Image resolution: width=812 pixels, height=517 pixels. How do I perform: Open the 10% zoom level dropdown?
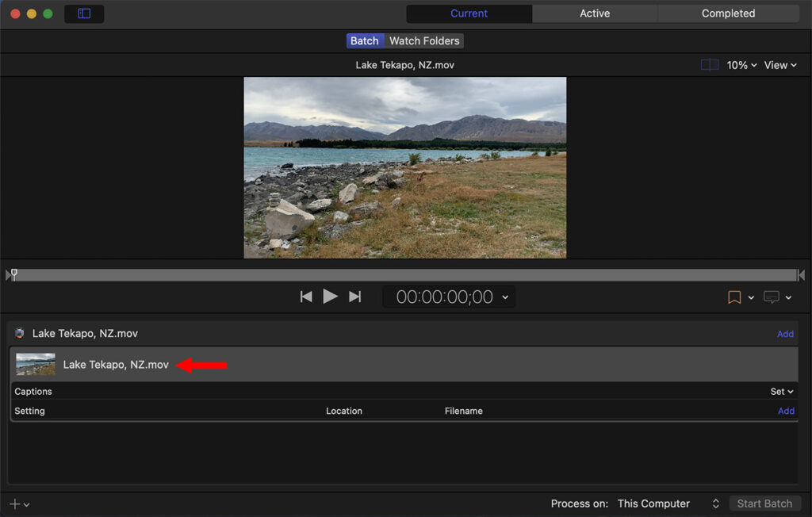pyautogui.click(x=741, y=64)
